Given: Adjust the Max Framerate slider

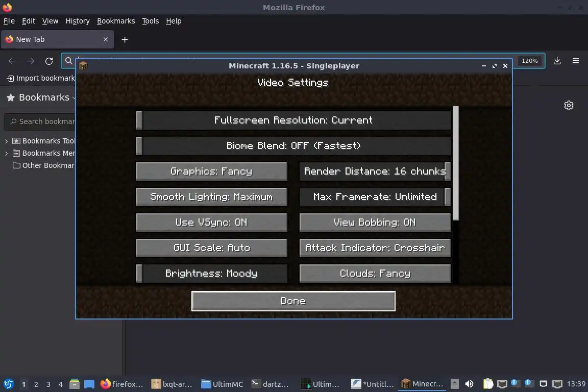Looking at the screenshot, I should point(375,197).
